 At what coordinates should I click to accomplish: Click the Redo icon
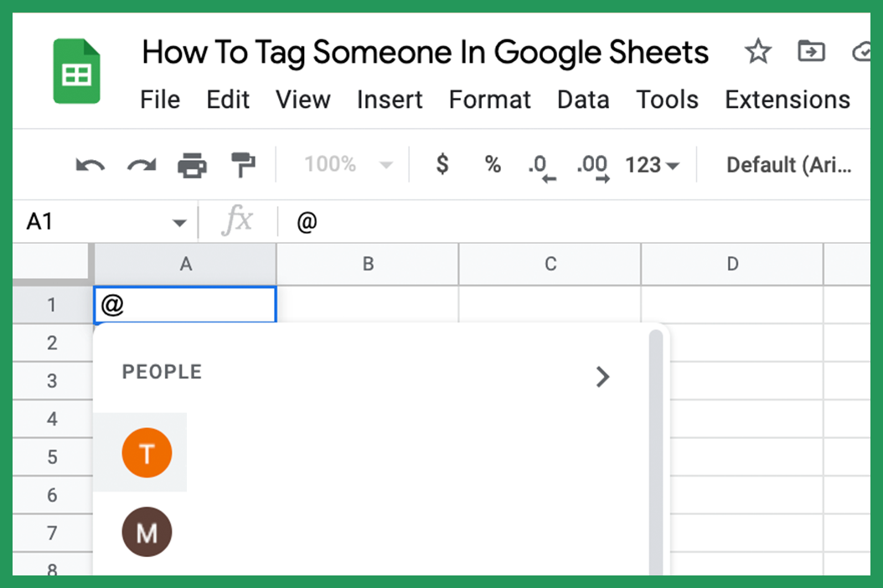141,164
